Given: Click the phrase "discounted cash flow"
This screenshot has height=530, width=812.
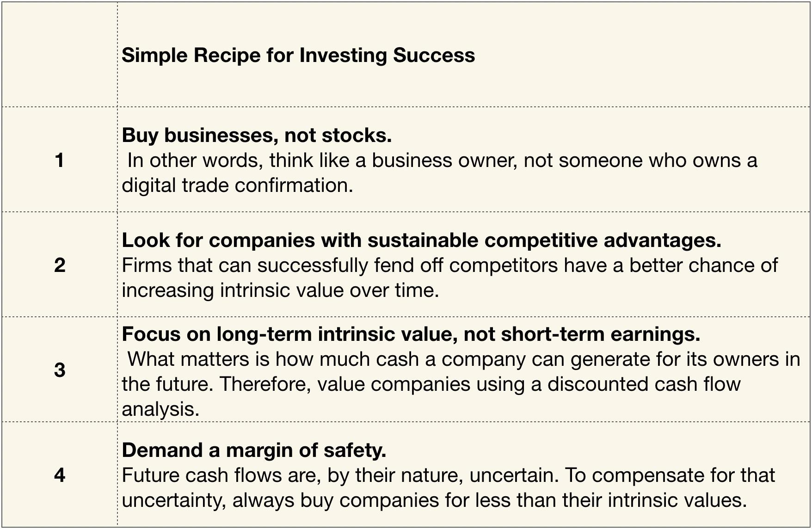Looking at the screenshot, I should 644,384.
